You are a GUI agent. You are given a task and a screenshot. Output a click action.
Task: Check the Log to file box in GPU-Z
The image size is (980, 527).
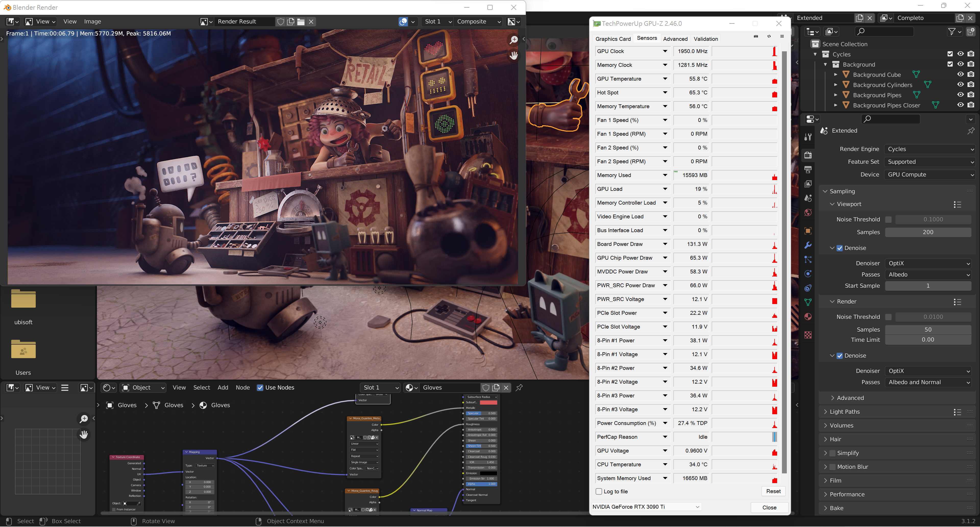(599, 491)
